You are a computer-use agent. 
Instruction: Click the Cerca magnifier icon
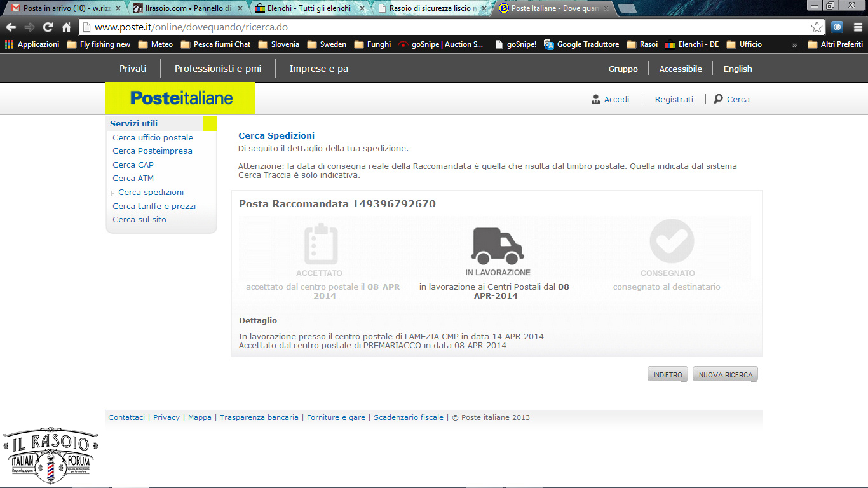point(719,99)
